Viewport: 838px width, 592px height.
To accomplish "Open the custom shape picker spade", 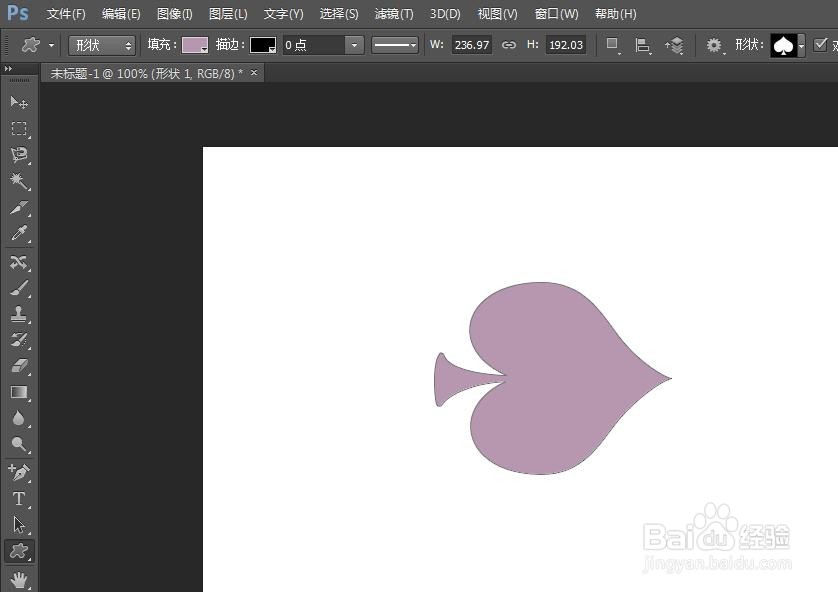I will coord(787,45).
